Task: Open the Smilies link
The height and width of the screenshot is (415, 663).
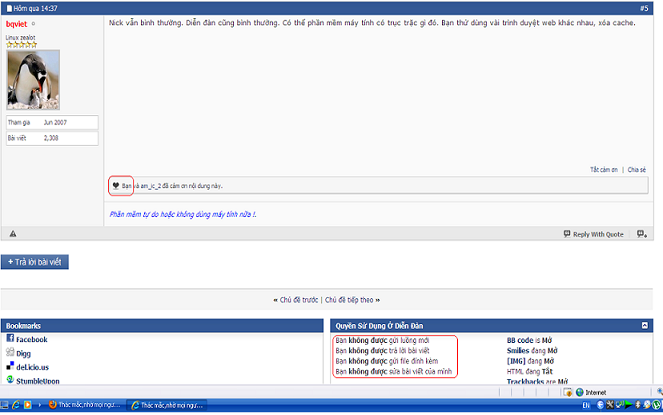Action: point(518,351)
